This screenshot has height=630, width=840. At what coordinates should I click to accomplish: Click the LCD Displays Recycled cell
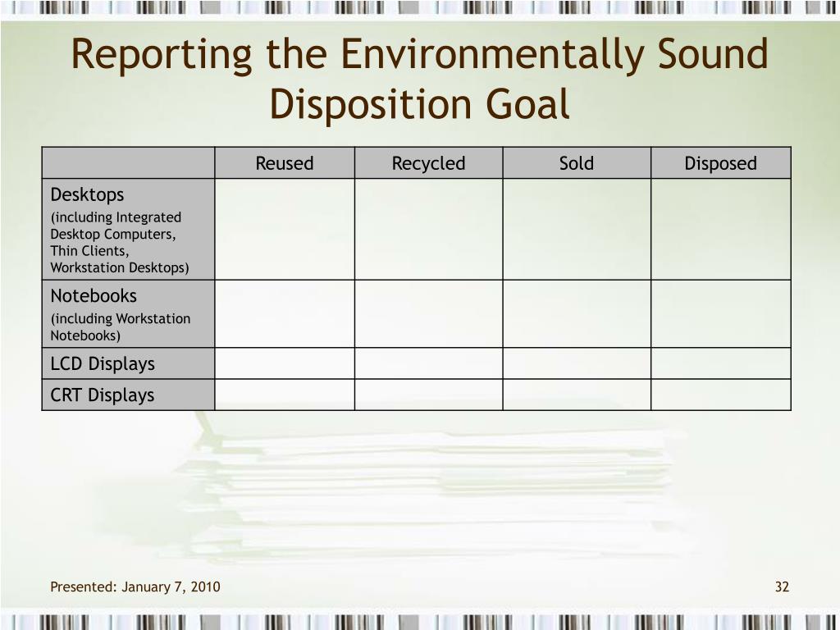428,363
